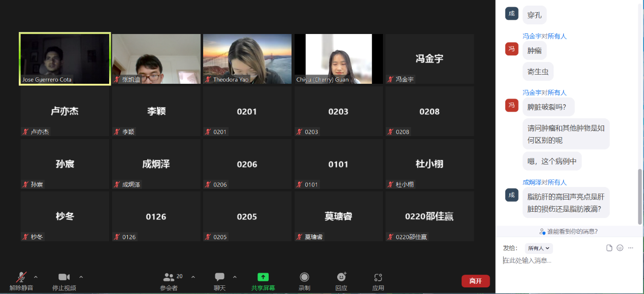Open the emoji picker in chat
Image resolution: width=644 pixels, height=294 pixels.
click(x=620, y=248)
